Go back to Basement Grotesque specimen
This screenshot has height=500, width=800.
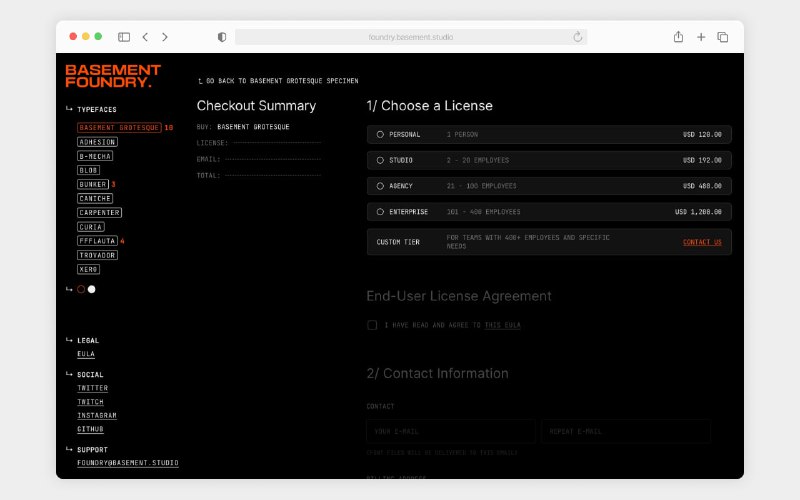[278, 81]
